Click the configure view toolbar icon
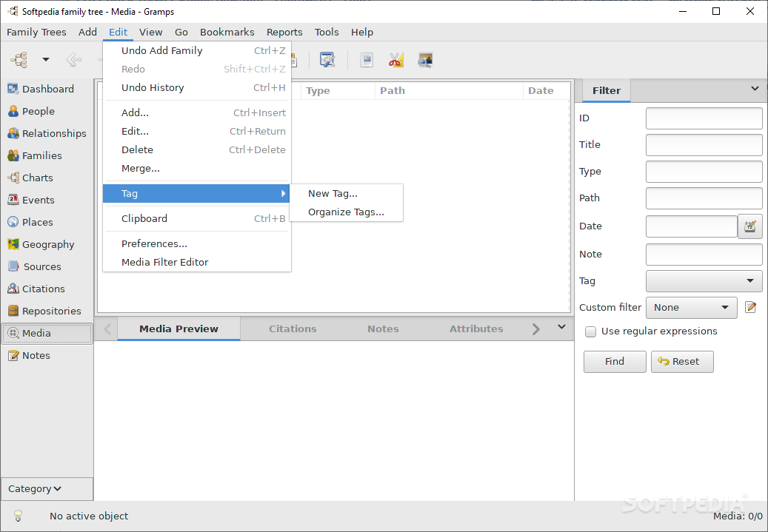 [x=327, y=60]
